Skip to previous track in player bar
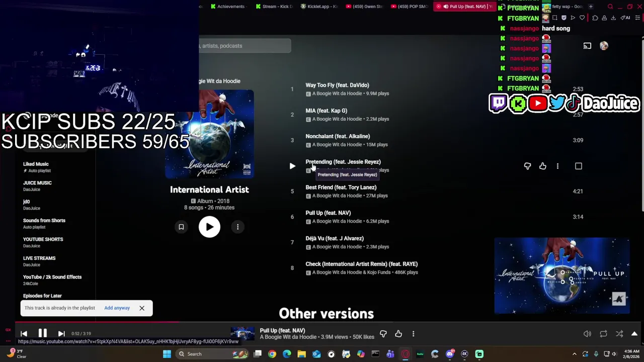The height and width of the screenshot is (362, 644). [x=24, y=333]
